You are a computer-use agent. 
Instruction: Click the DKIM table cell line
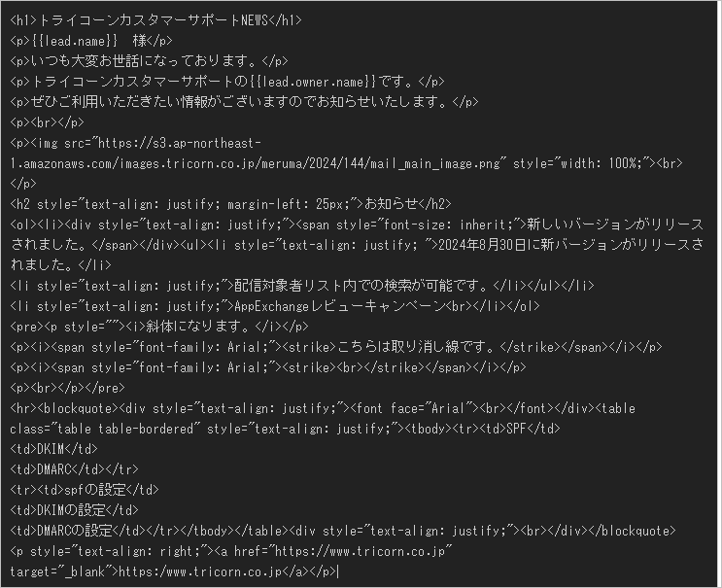53,449
